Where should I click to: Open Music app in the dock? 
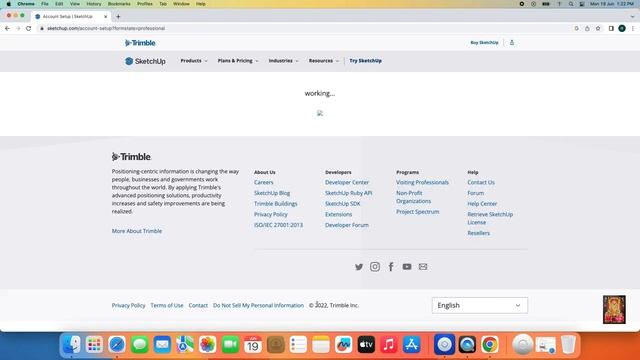pos(389,344)
